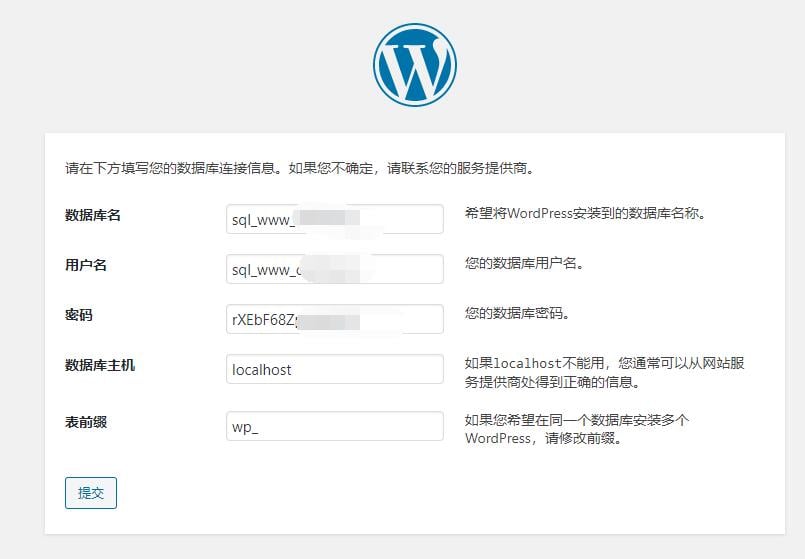Click the 数据库名 input field
The width and height of the screenshot is (805, 559).
[x=335, y=219]
